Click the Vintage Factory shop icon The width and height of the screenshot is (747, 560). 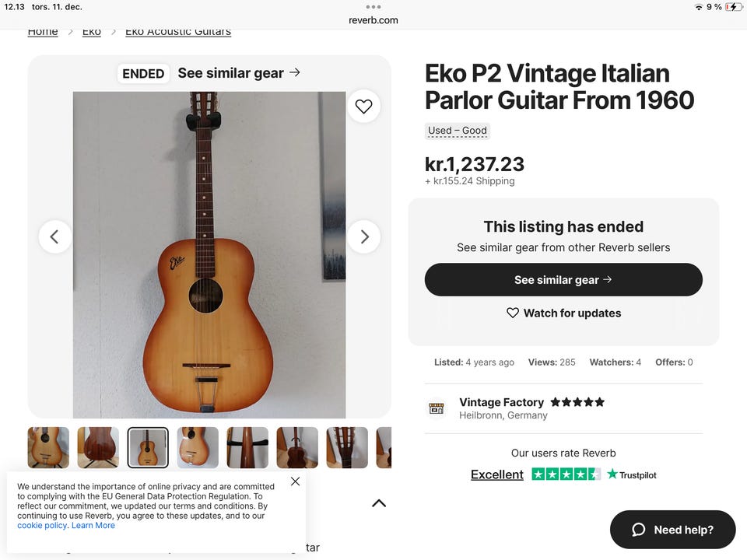[x=437, y=408]
